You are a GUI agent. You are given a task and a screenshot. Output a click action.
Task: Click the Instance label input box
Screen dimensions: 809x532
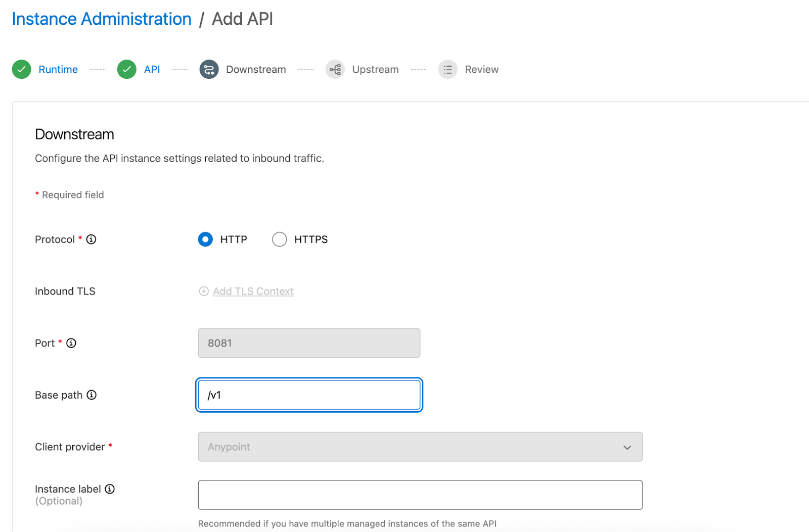(420, 495)
